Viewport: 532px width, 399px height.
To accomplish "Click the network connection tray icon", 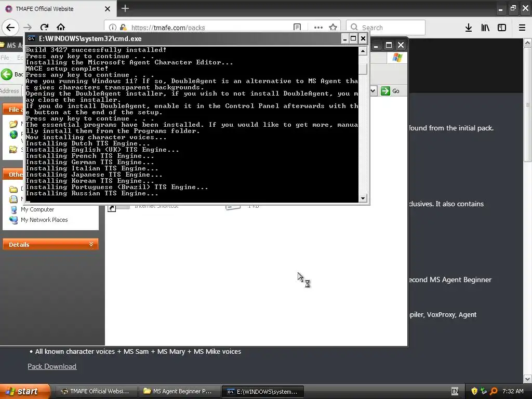I will pos(484,392).
